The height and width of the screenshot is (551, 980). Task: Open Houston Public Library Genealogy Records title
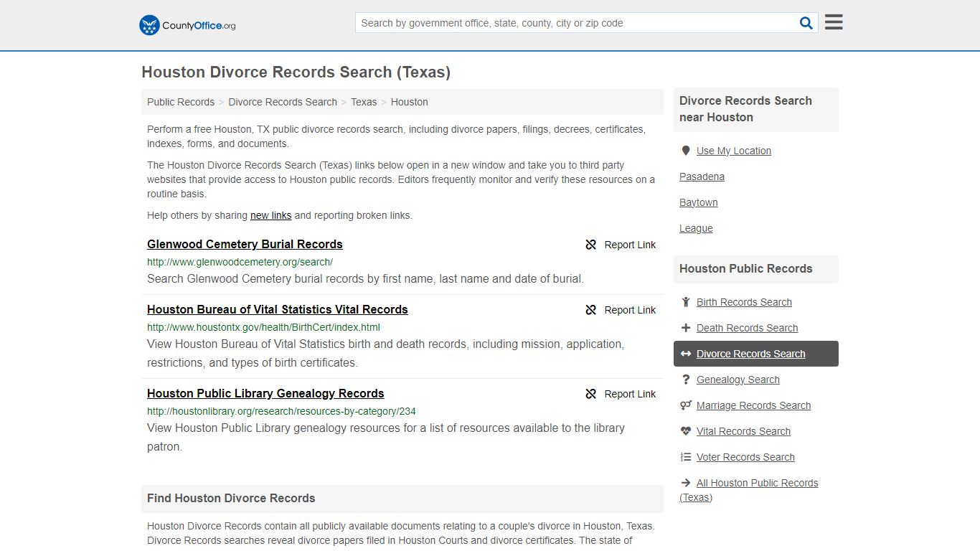point(265,393)
